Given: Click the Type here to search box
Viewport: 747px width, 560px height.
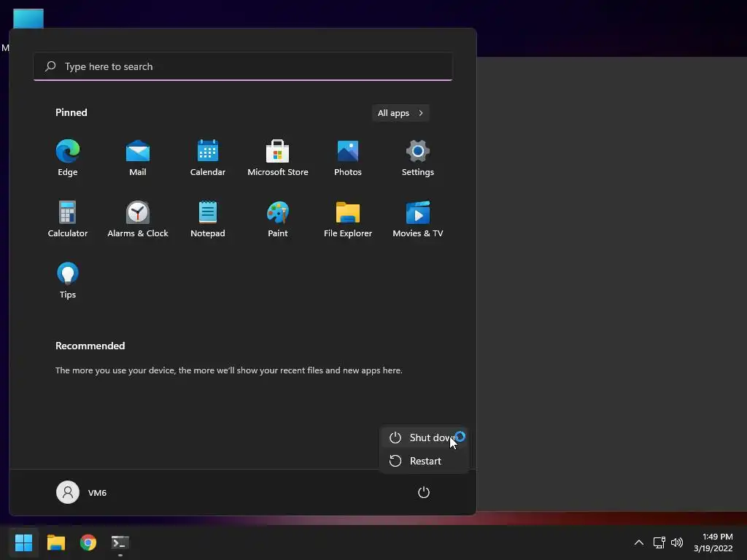Looking at the screenshot, I should point(243,66).
